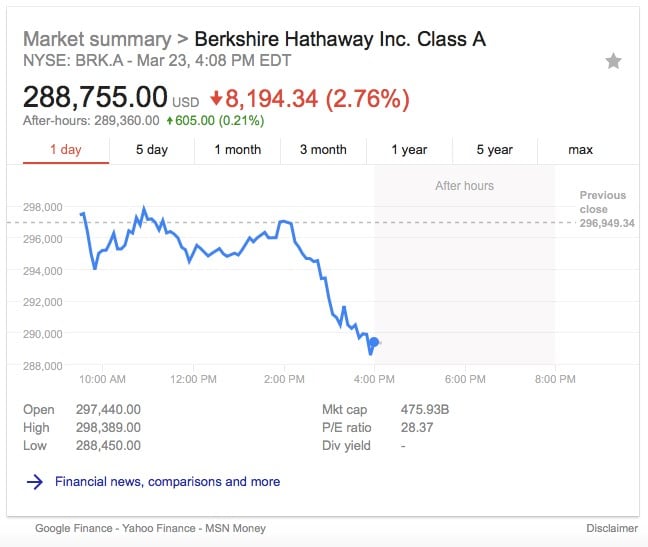Click the Market summary breadcrumb
The width and height of the screenshot is (648, 547).
coord(96,40)
